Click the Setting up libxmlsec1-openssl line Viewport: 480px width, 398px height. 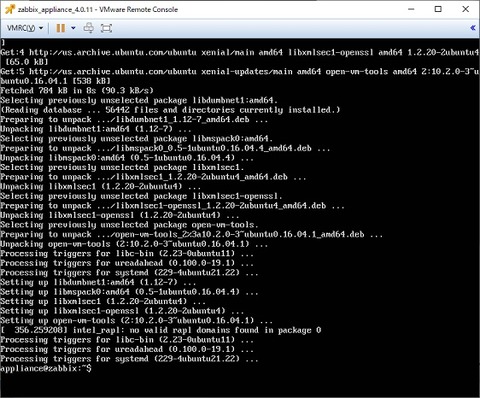point(122,311)
